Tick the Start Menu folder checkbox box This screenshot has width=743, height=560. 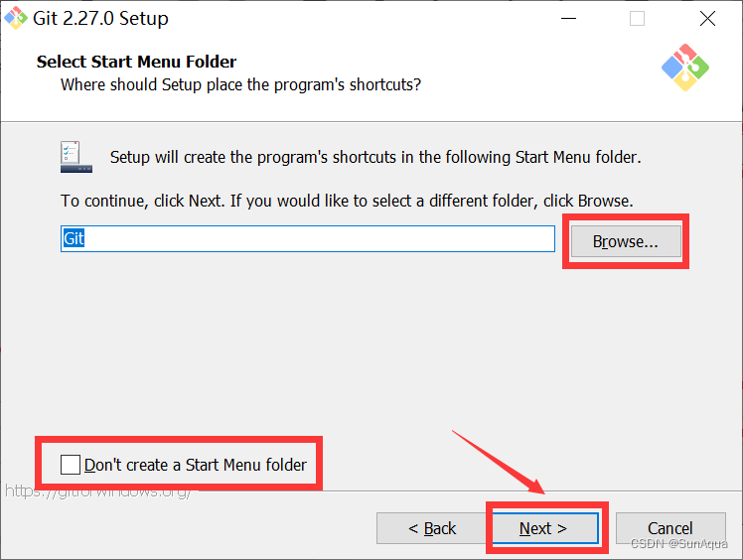point(71,465)
